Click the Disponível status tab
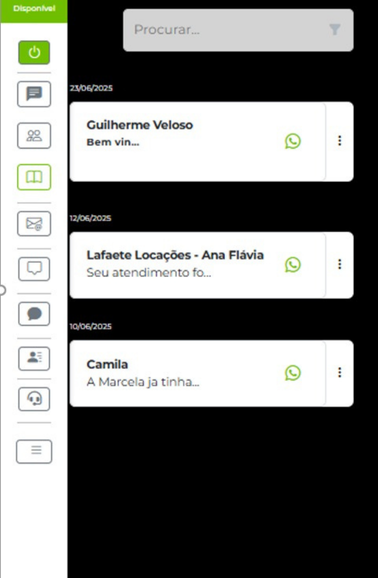Viewport: 378px width, 578px height. [x=34, y=11]
